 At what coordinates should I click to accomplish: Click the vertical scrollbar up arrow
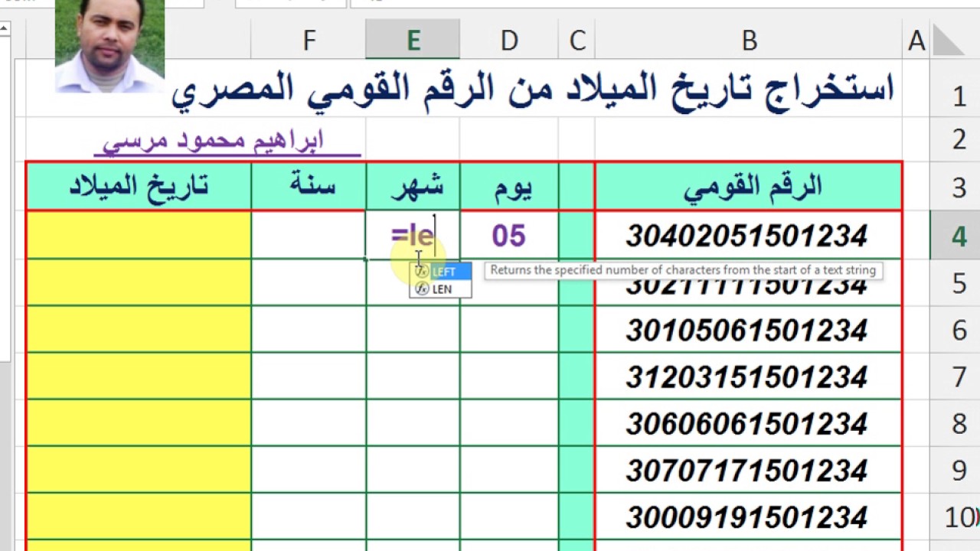(x=5, y=30)
